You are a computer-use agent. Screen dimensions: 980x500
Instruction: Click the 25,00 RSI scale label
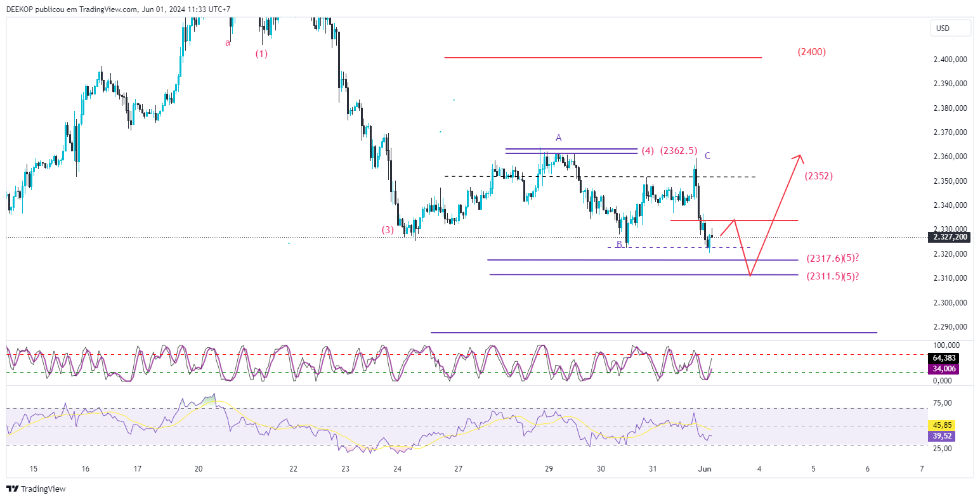[943, 449]
